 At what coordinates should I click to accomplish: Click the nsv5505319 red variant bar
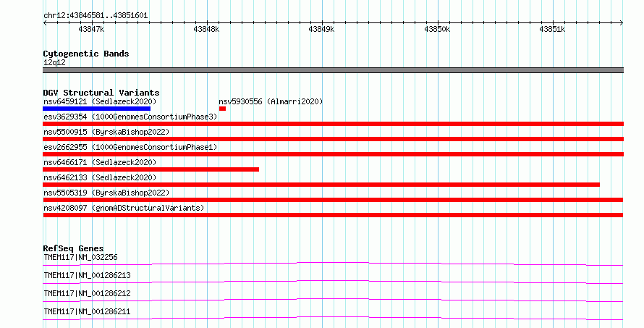click(x=333, y=200)
